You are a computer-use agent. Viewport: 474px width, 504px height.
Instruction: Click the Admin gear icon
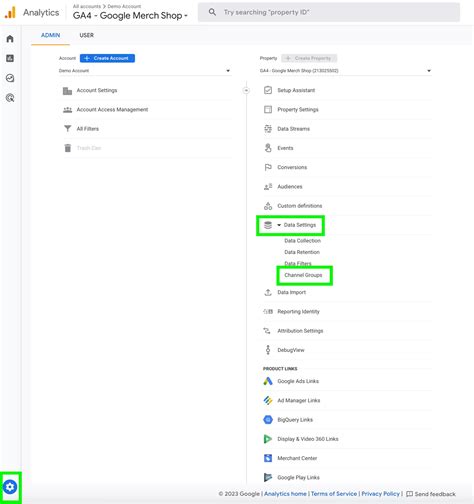(x=10, y=487)
